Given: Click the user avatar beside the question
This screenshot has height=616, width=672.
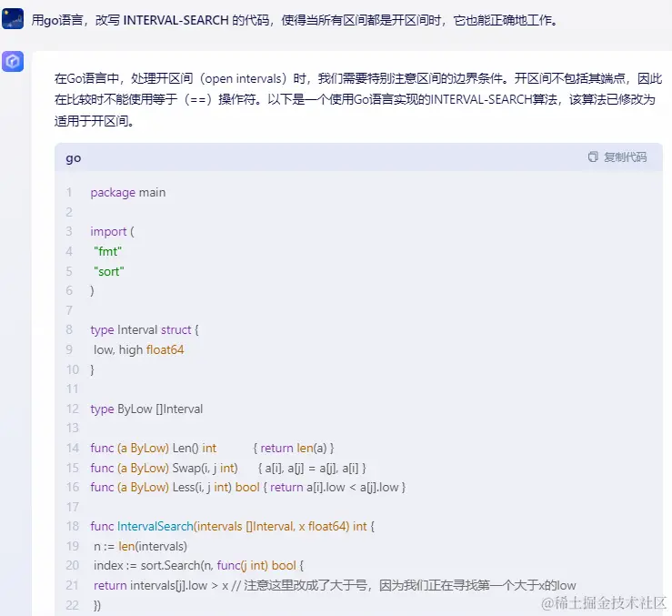Looking at the screenshot, I should click(x=13, y=19).
